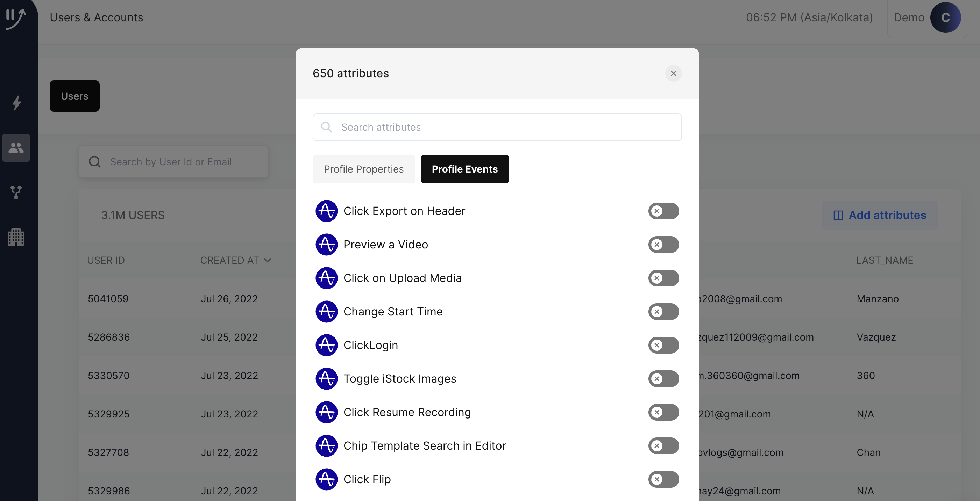Toggle the Toggle iStock Images switch
The height and width of the screenshot is (501, 980).
click(x=663, y=379)
